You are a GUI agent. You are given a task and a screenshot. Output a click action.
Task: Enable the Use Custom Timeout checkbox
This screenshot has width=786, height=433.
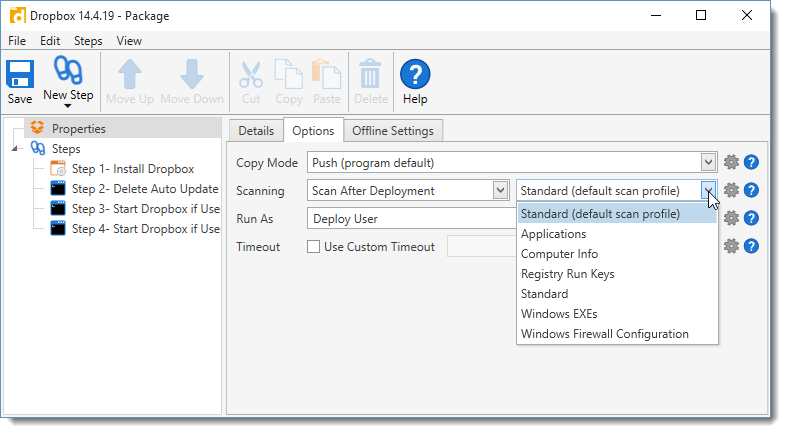pos(313,247)
